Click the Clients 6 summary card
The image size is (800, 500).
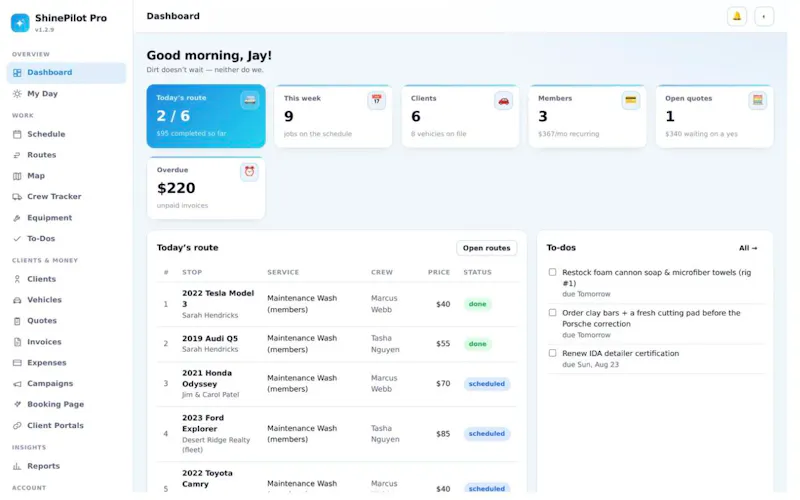460,116
